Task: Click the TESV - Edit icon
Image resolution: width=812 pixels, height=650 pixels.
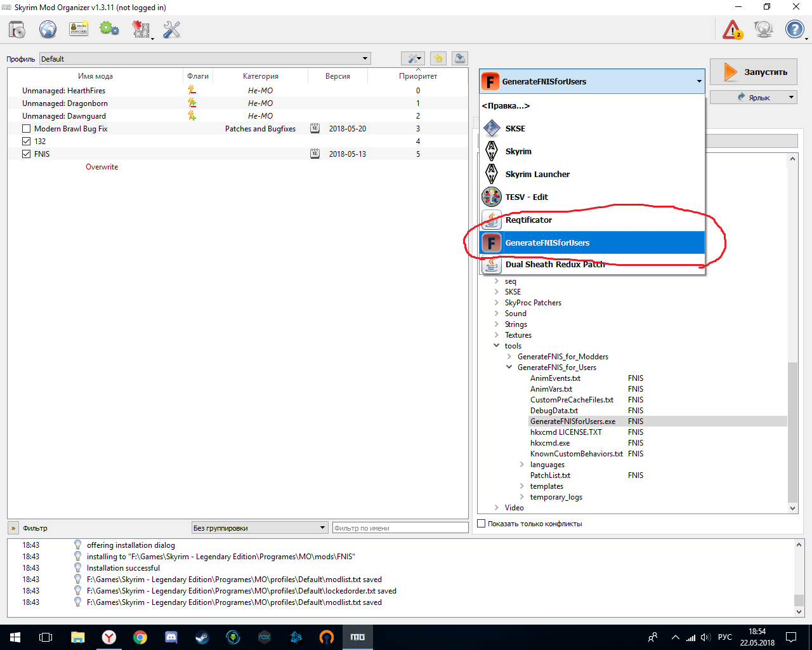Action: (x=492, y=197)
